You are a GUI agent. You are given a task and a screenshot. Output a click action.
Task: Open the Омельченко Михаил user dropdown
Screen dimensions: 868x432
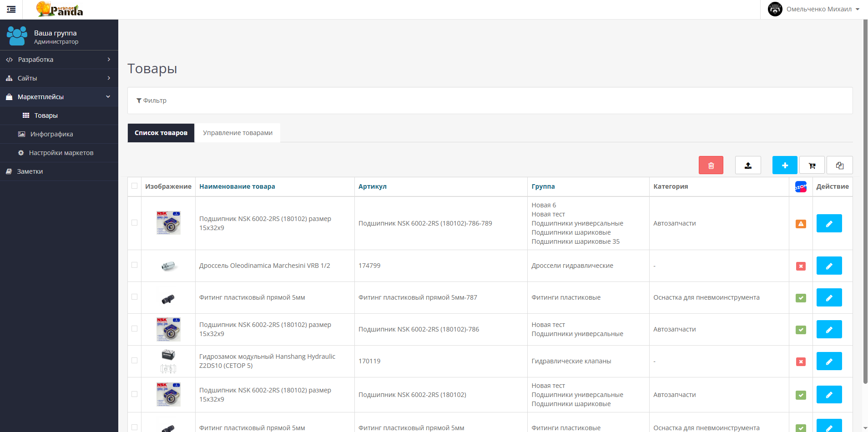pos(814,9)
